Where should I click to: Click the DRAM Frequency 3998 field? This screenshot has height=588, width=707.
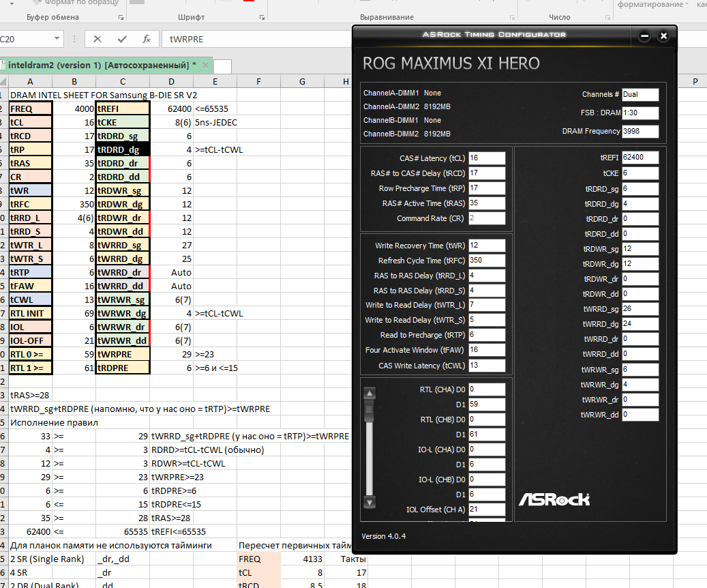[640, 132]
